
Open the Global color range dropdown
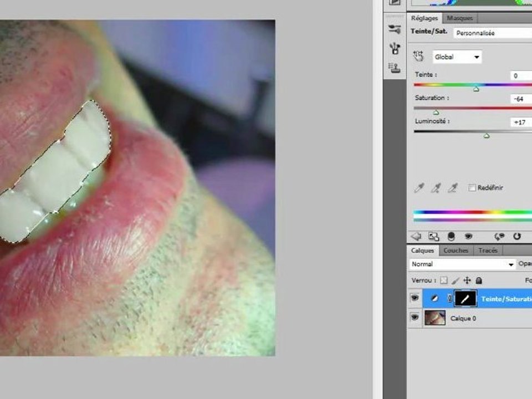coord(457,57)
